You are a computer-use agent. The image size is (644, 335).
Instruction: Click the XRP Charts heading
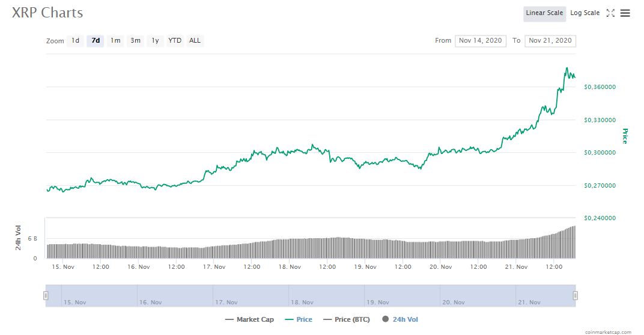(47, 13)
